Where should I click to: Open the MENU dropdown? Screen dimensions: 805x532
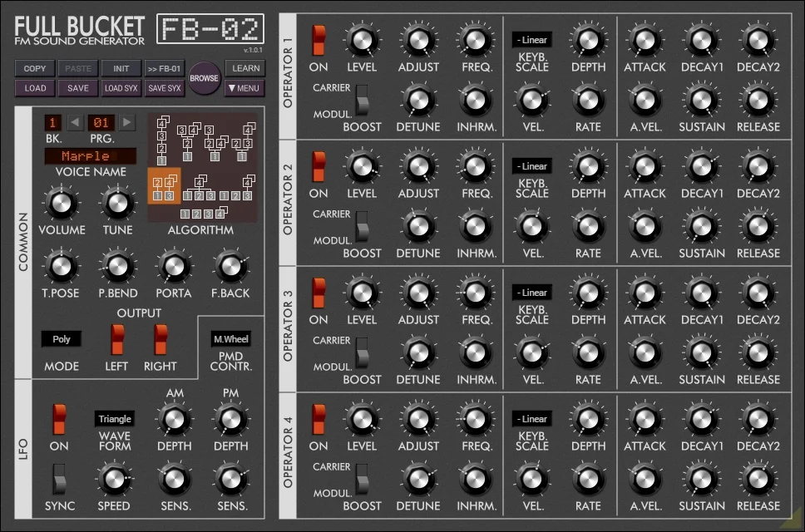(x=244, y=88)
